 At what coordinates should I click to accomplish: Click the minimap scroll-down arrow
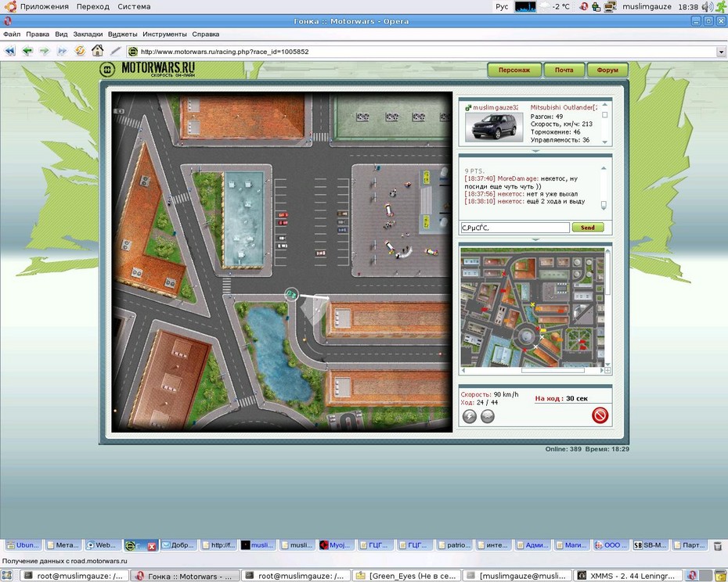[x=607, y=365]
